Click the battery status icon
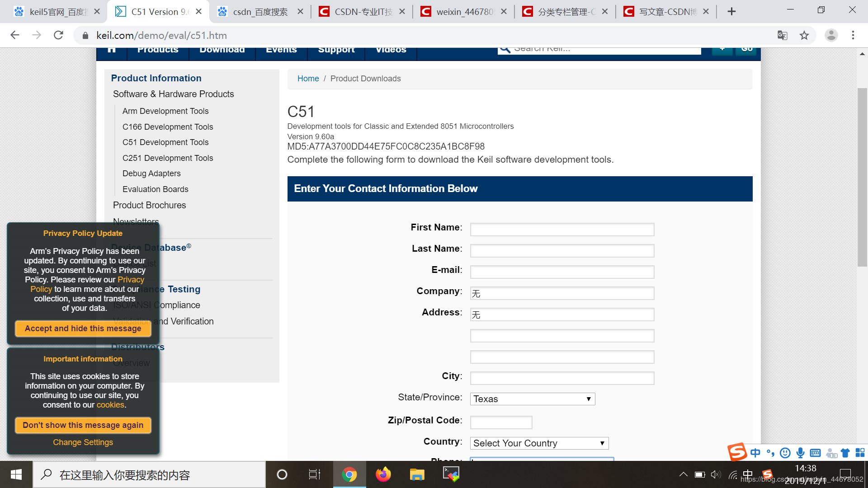The height and width of the screenshot is (488, 868). coord(700,474)
